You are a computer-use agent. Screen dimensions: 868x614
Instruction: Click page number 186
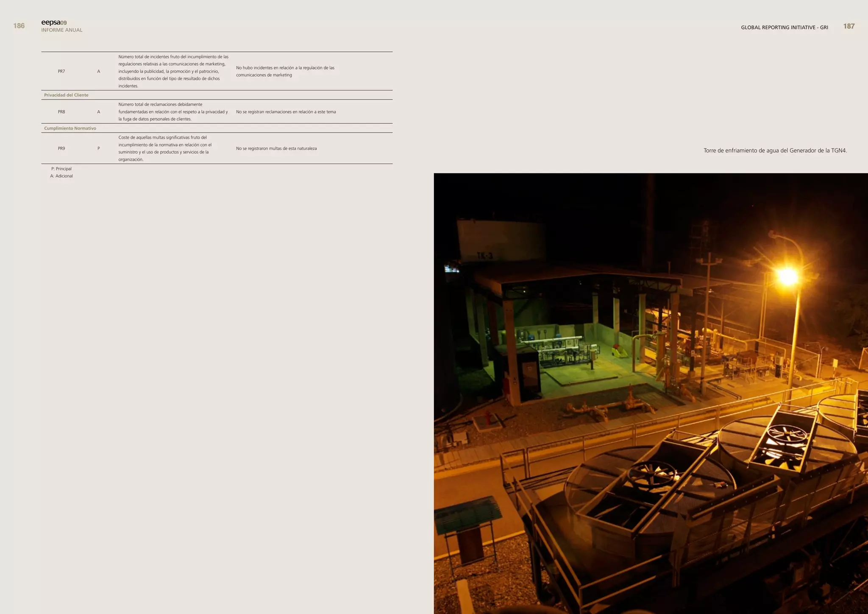tap(19, 26)
